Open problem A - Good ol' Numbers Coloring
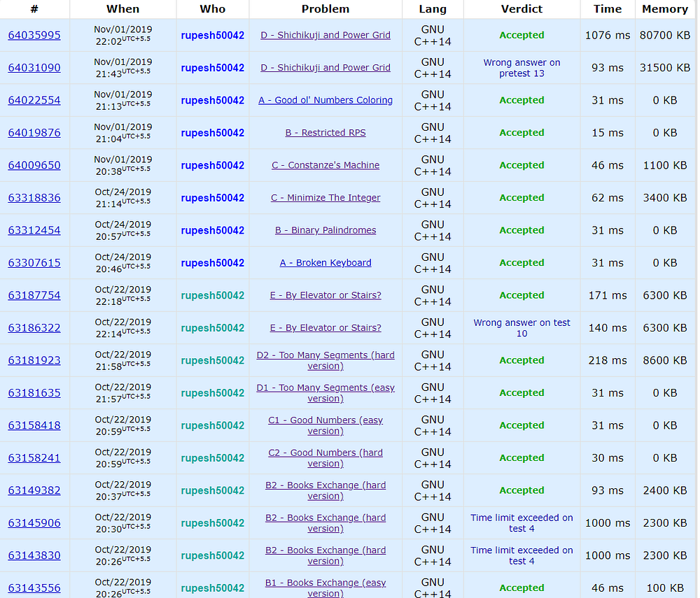This screenshot has height=598, width=700. tap(325, 100)
